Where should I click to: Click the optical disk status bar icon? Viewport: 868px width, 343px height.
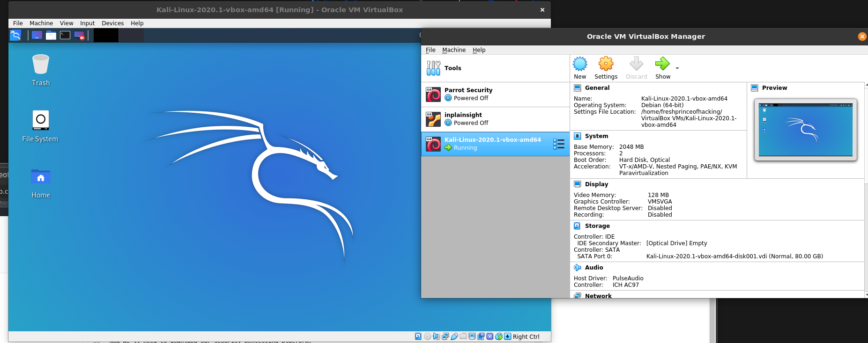point(427,336)
